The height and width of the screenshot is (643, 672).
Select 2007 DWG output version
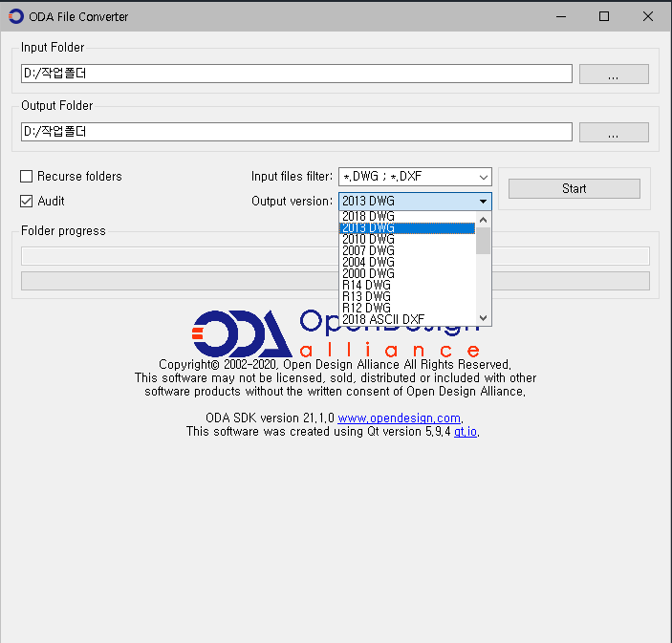pos(407,250)
